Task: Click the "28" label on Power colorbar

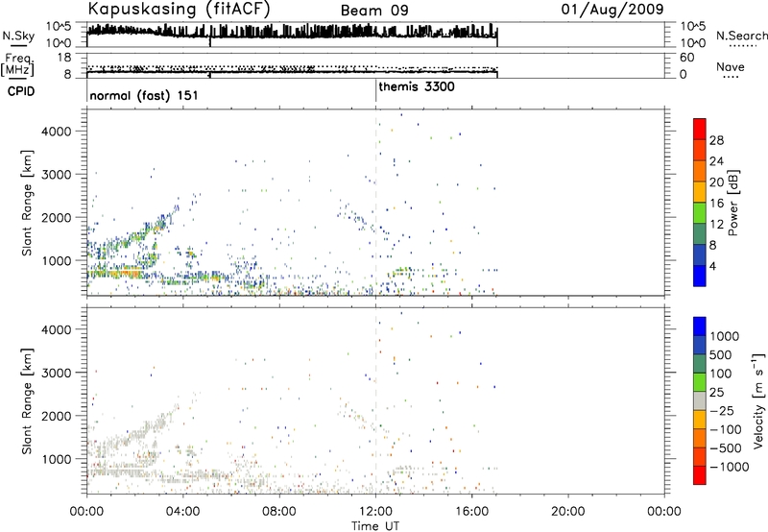Action: (716, 140)
